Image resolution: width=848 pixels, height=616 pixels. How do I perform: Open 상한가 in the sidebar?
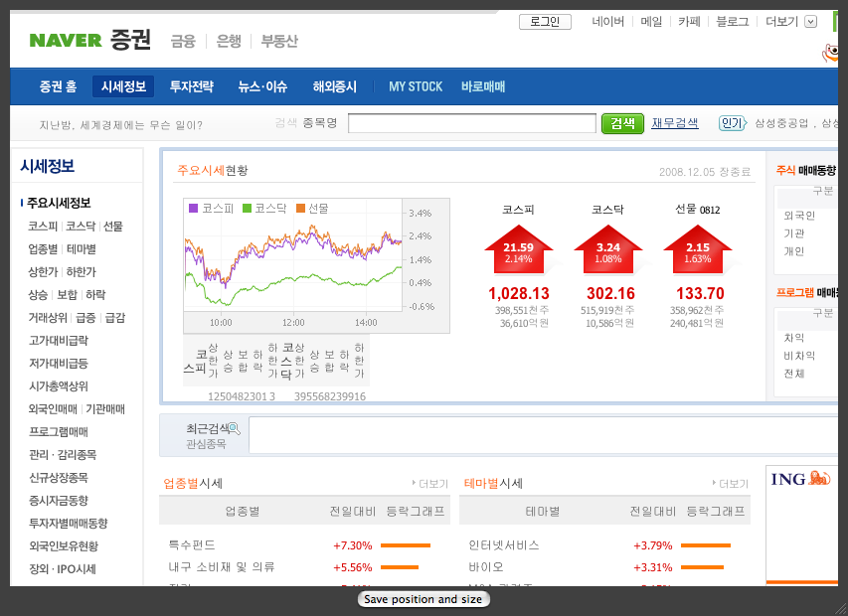click(x=43, y=272)
